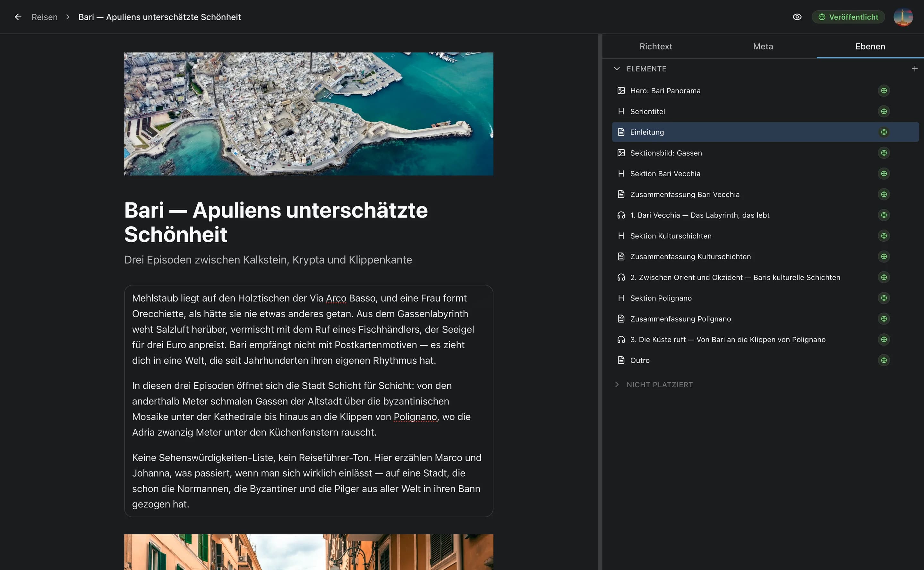This screenshot has width=924, height=570.
Task: Toggle the globe indicator next to Einleitung
Action: pos(884,132)
